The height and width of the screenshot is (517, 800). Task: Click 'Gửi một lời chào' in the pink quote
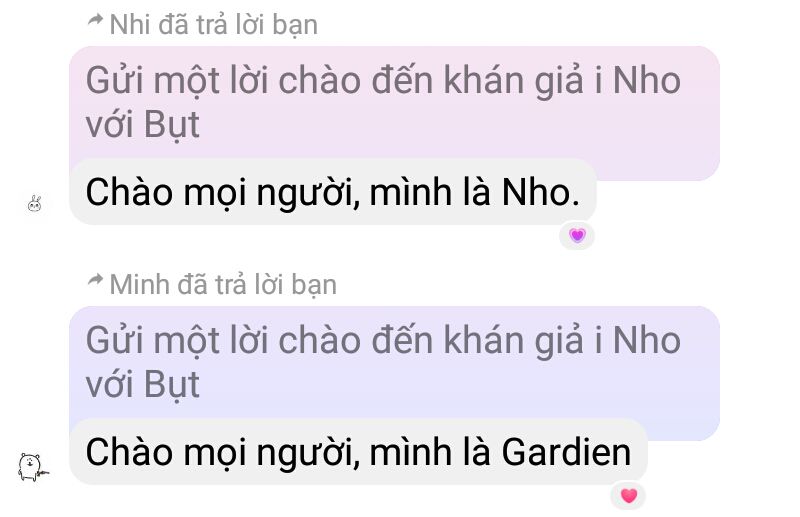click(223, 81)
